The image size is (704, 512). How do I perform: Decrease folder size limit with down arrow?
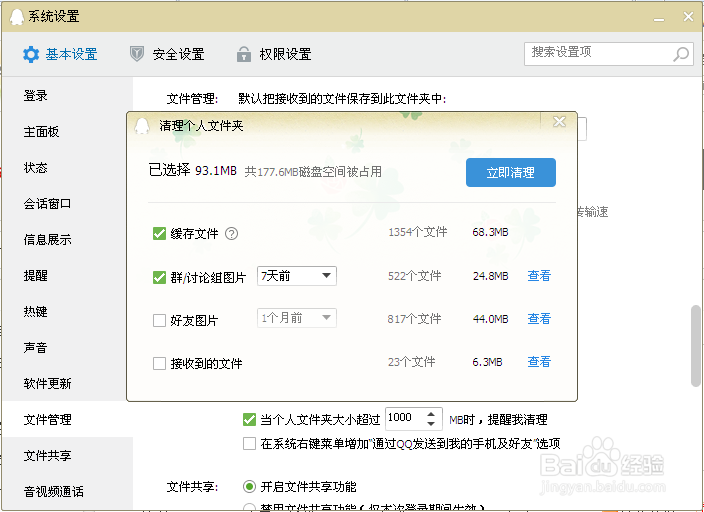[x=431, y=424]
